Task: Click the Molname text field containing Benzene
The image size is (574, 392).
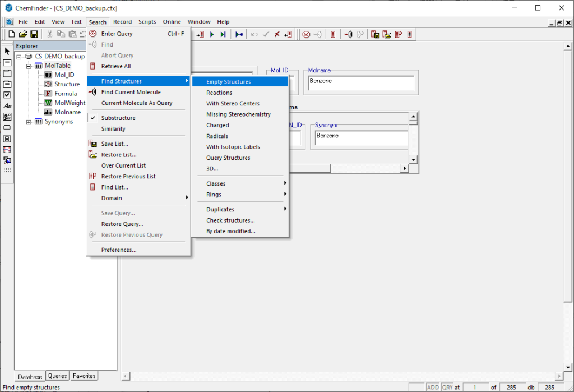Action: click(360, 83)
